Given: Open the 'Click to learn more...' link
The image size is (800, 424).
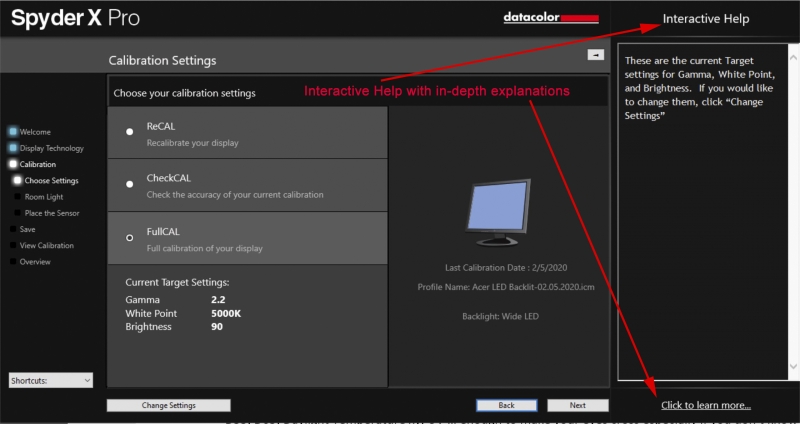Looking at the screenshot, I should [706, 405].
